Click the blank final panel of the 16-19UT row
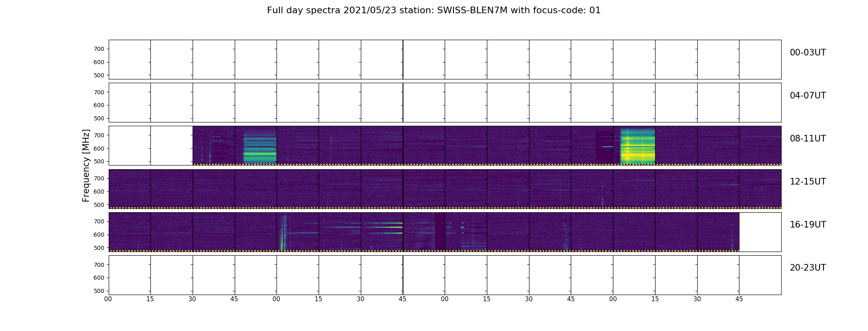 (760, 232)
